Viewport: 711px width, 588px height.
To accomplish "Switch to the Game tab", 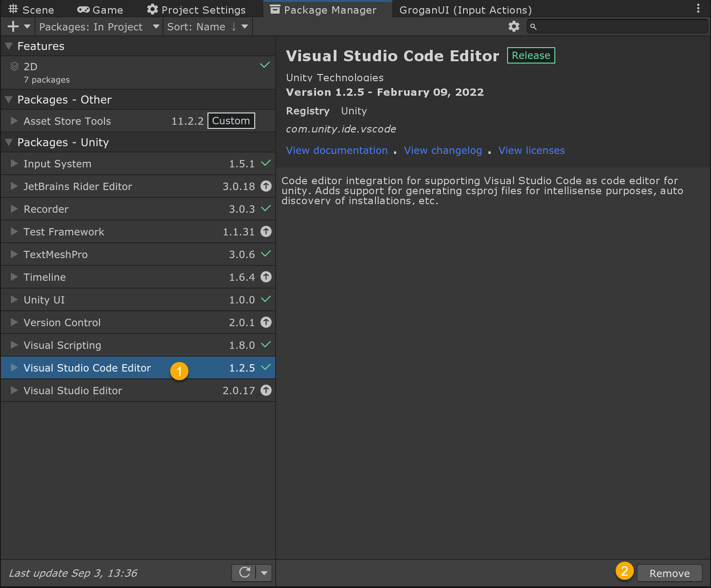I will click(x=100, y=10).
